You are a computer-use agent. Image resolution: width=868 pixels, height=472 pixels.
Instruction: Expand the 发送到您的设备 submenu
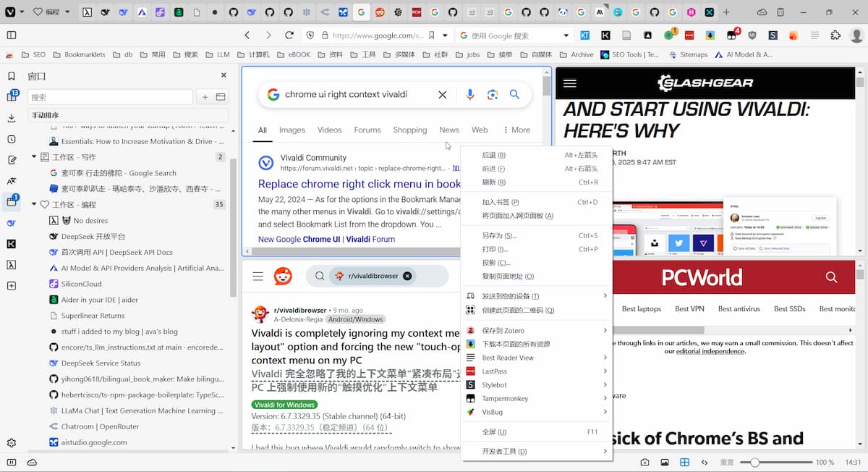point(536,296)
